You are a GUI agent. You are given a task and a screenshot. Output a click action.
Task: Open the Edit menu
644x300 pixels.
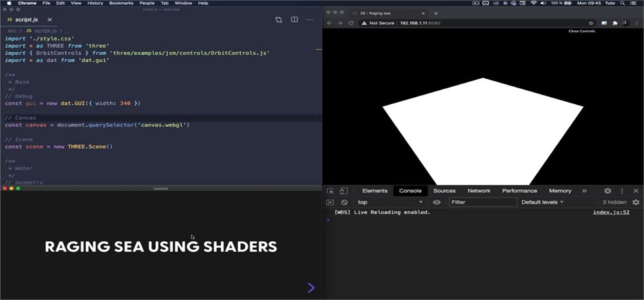(61, 3)
